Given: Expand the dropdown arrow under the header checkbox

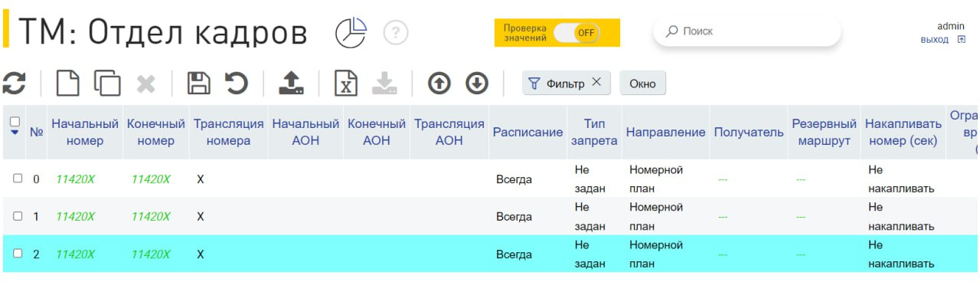Looking at the screenshot, I should click(15, 133).
